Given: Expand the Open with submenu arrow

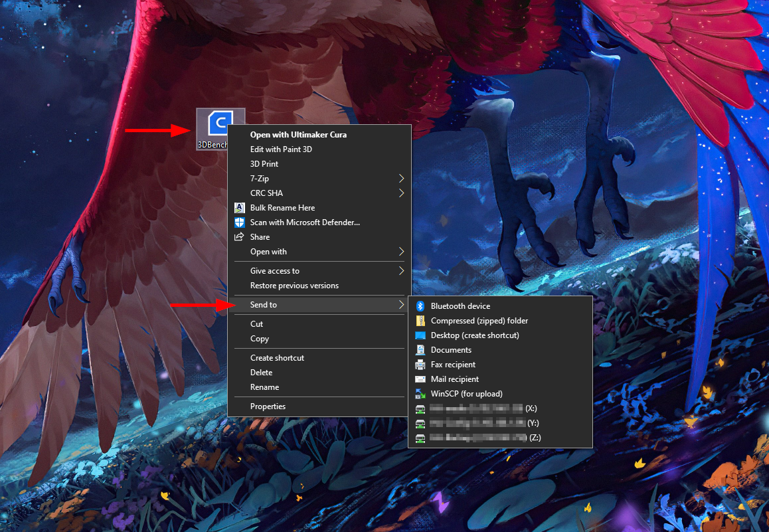Looking at the screenshot, I should click(401, 252).
